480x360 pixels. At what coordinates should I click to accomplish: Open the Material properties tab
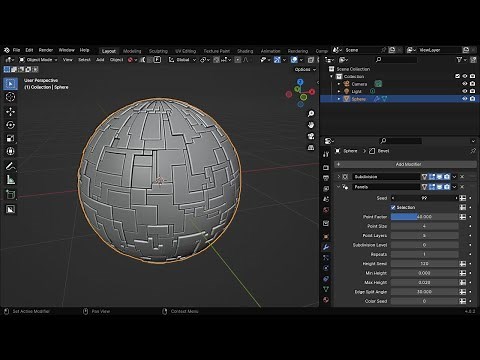coord(326,300)
